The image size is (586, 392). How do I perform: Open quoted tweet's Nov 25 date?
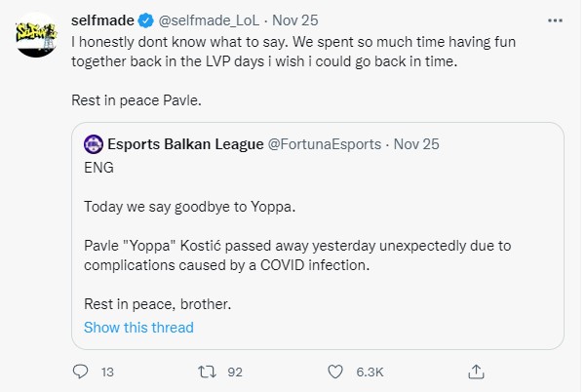(417, 143)
